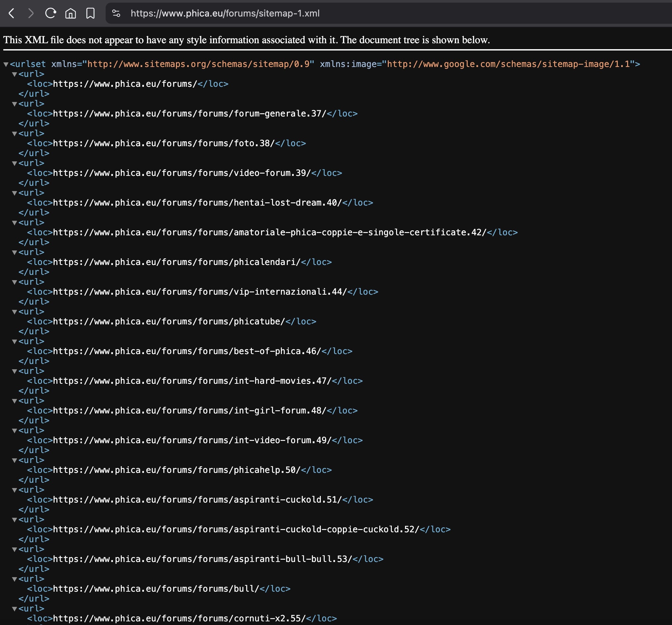This screenshot has width=672, height=625.
Task: Click the browser forward arrow
Action: (x=31, y=14)
